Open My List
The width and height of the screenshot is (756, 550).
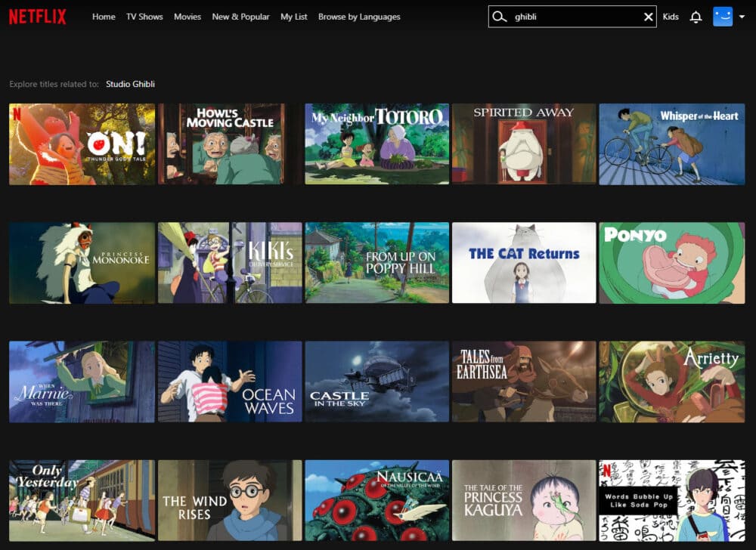point(293,17)
